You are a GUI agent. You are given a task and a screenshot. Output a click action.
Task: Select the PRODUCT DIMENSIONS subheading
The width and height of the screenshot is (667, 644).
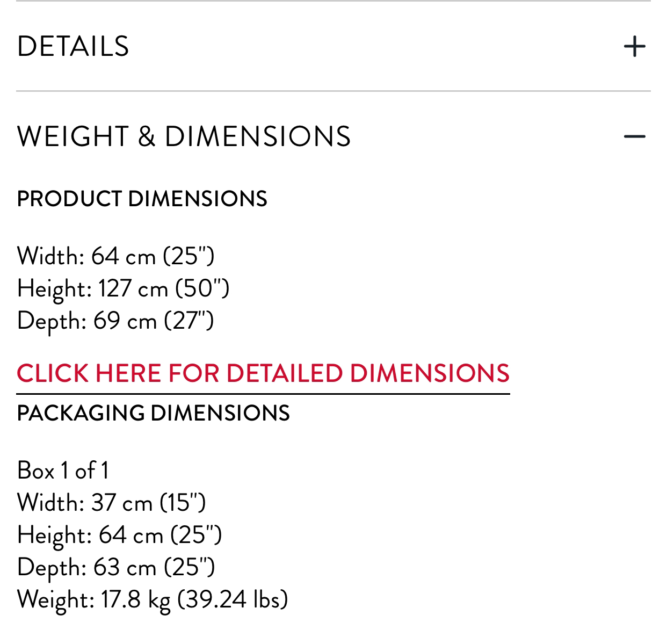(x=142, y=199)
